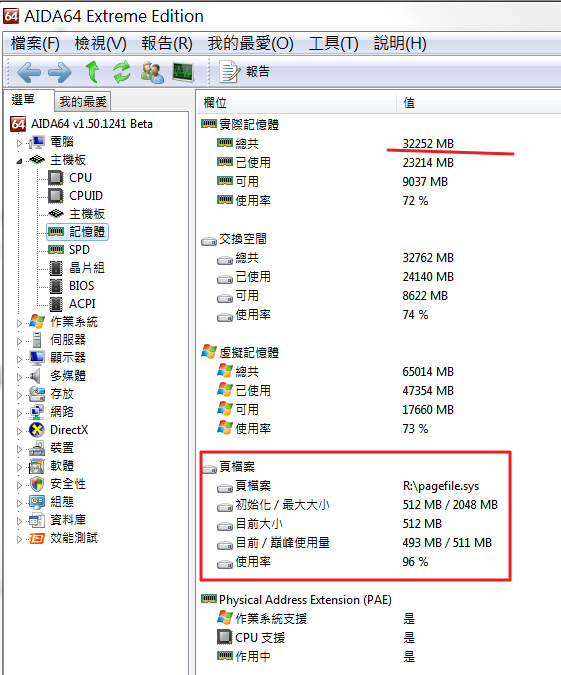Click the 伺服器 server icon
The image size is (561, 675).
[37, 340]
